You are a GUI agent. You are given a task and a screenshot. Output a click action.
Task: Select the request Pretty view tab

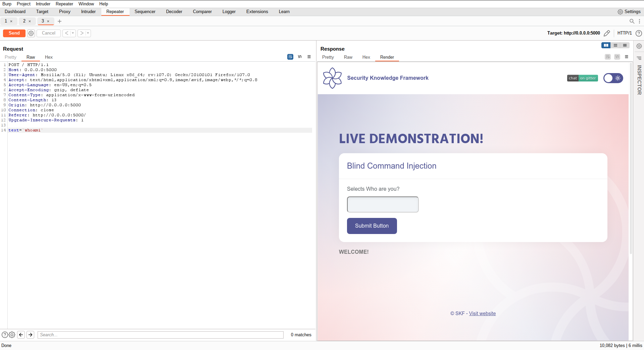(x=11, y=57)
